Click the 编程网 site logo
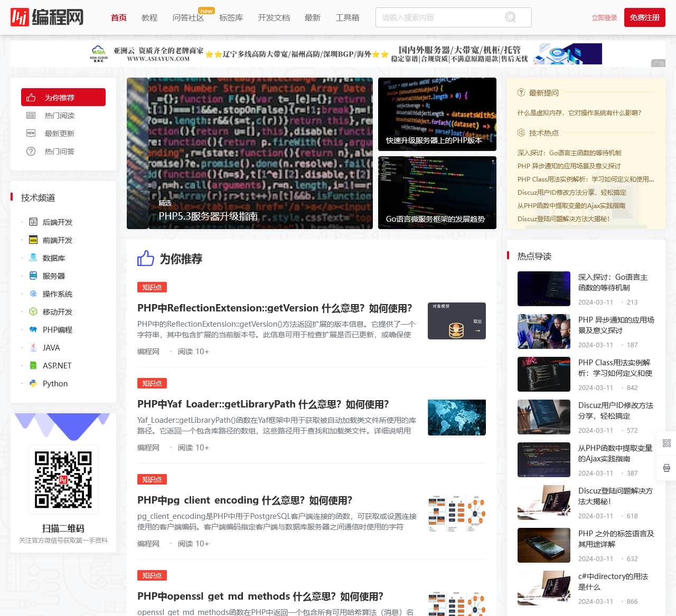This screenshot has height=616, width=676. (47, 17)
